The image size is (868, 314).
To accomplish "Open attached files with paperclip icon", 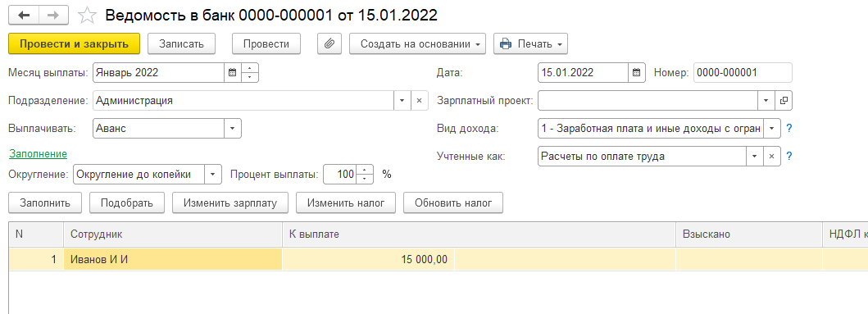I will [x=329, y=43].
